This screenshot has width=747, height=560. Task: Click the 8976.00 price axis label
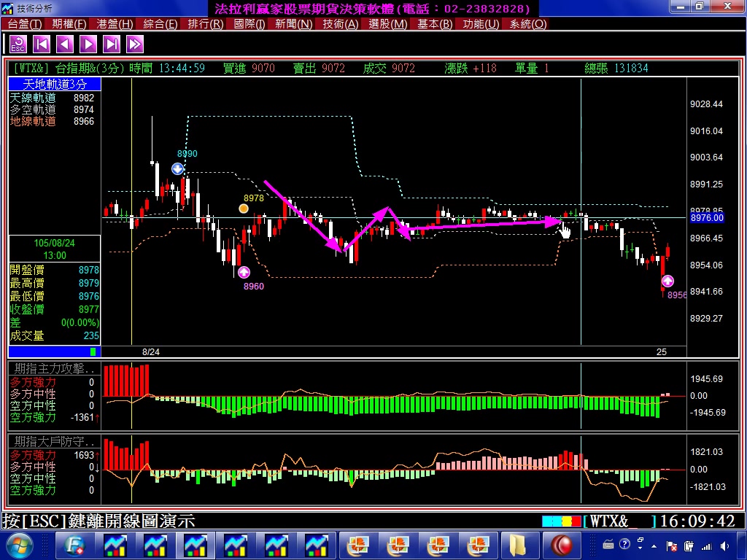click(706, 218)
